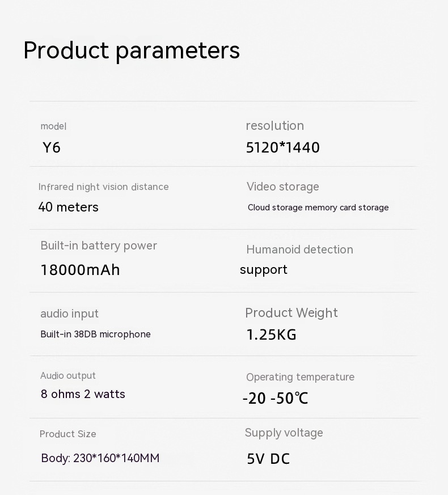Select the 1.25KG product weight value
This screenshot has width=448, height=495.
[x=271, y=335]
